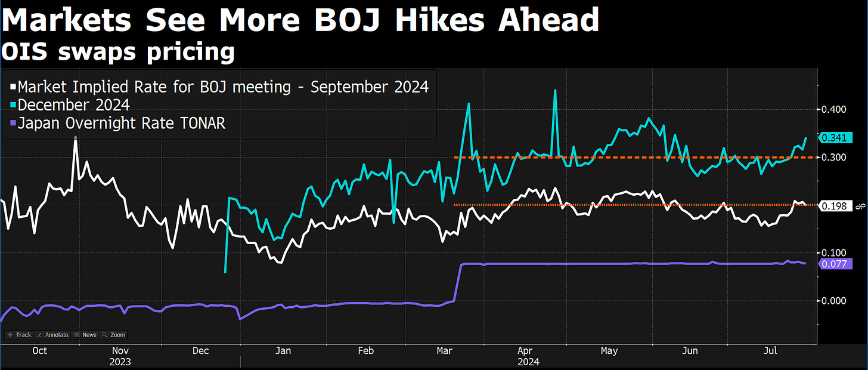This screenshot has width=868, height=370.
Task: Select the Annotate pencil tool
Action: coord(52,335)
